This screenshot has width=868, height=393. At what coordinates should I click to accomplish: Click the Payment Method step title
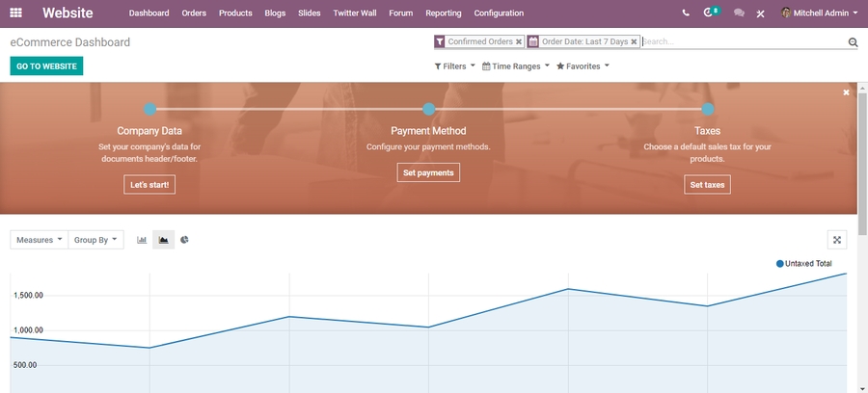(428, 131)
